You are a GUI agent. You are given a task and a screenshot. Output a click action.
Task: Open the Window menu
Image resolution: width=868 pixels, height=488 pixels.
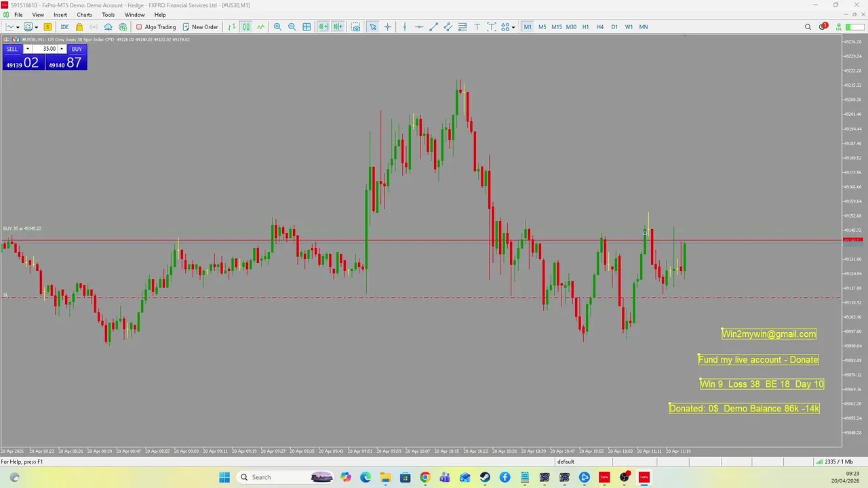(134, 15)
